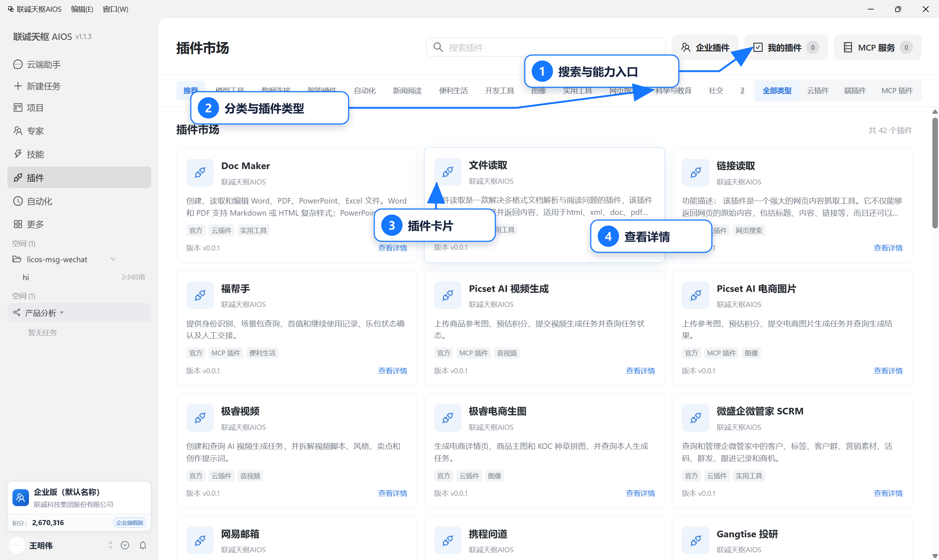939x560 pixels.
Task: Click the 企业旗舰版 badge
Action: click(x=130, y=523)
